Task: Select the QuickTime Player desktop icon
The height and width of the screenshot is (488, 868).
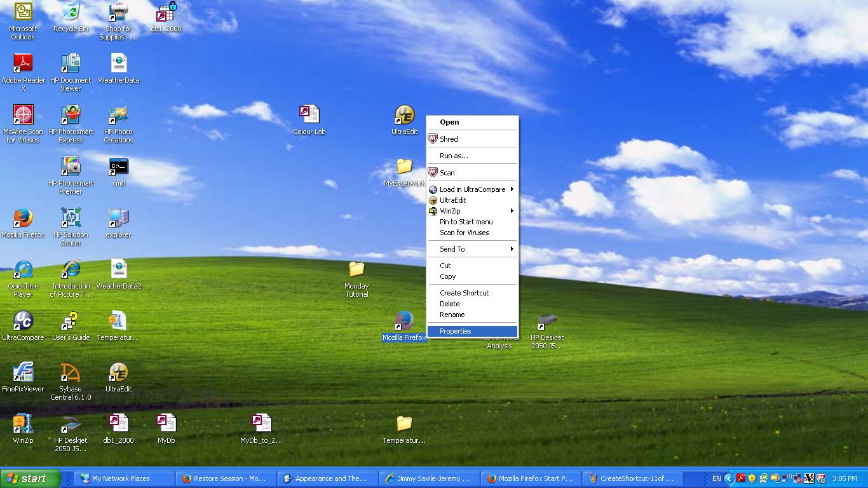Action: pos(23,270)
